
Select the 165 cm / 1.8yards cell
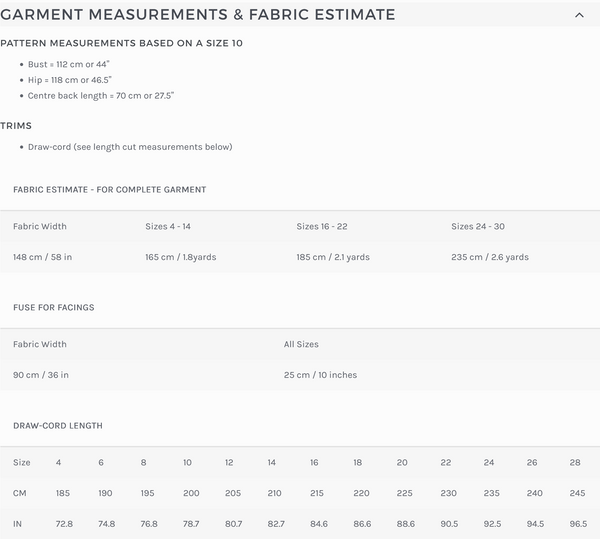click(x=181, y=257)
